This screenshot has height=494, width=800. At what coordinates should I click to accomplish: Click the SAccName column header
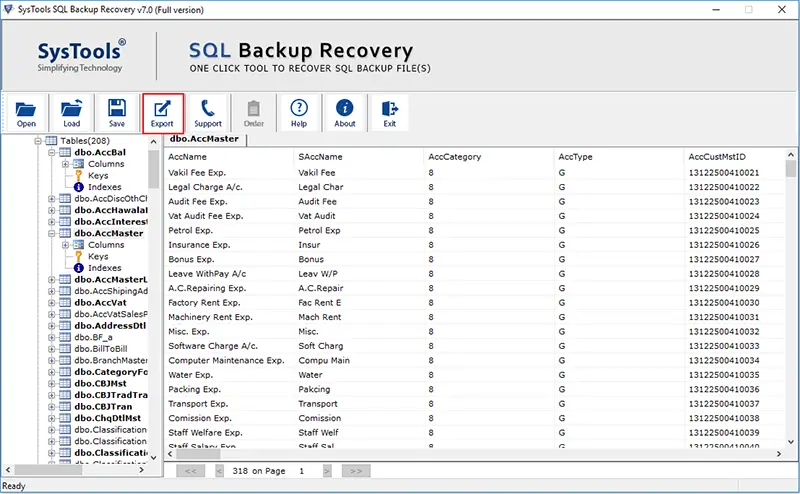pos(358,157)
